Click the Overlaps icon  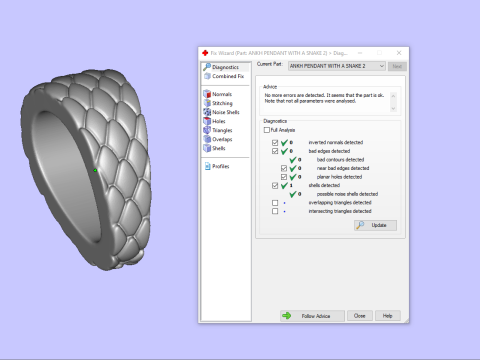(207, 139)
